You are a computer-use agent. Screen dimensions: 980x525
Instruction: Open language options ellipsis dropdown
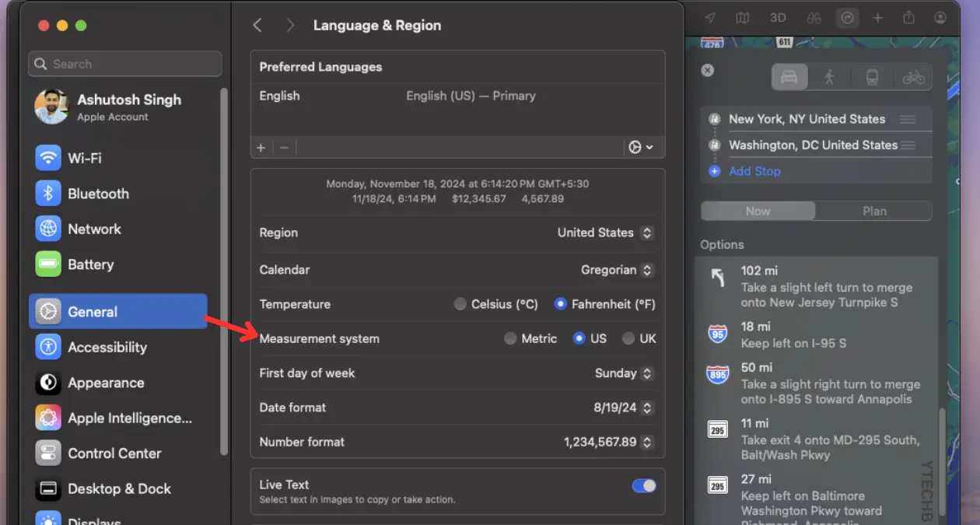tap(641, 147)
